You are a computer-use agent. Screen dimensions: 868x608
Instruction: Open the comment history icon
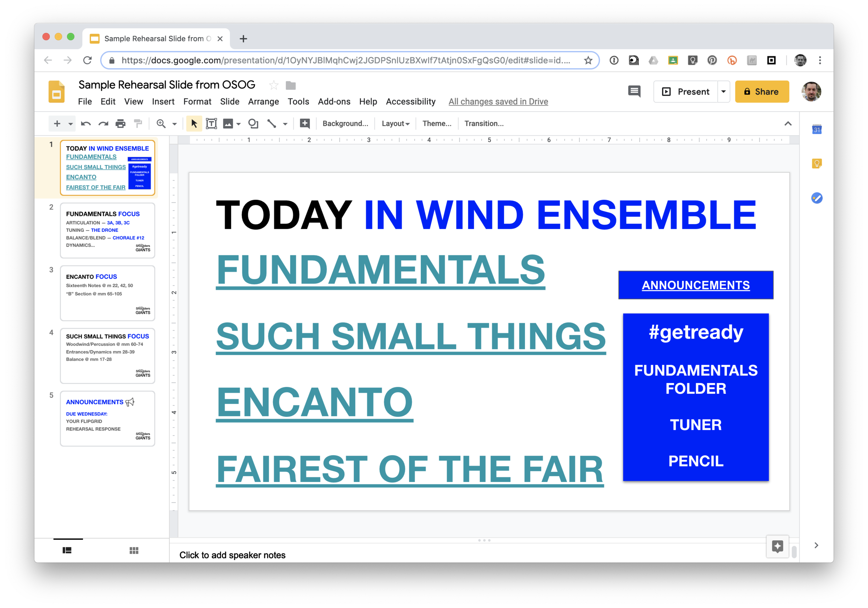[634, 92]
